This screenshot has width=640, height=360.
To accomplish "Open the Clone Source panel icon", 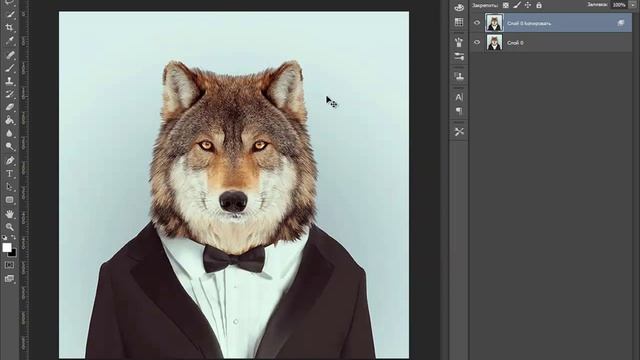I will (459, 76).
